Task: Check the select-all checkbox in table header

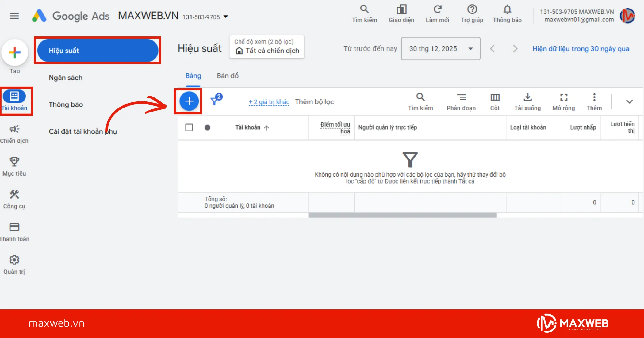Action: coord(189,127)
